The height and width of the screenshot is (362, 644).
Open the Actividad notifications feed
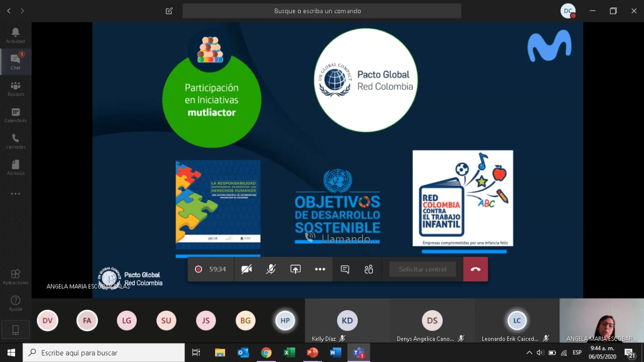pos(15,35)
